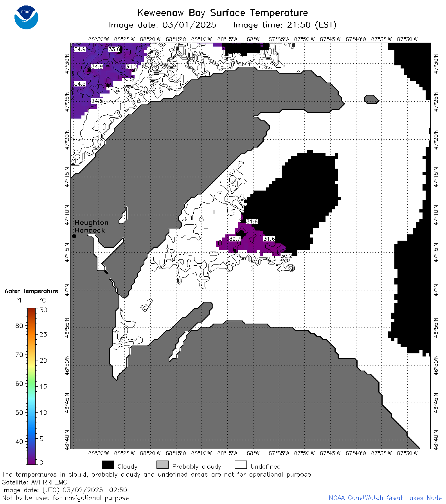The width and height of the screenshot is (446, 504).
Task: Click the 30.2 temperature reading
Action: click(286, 256)
